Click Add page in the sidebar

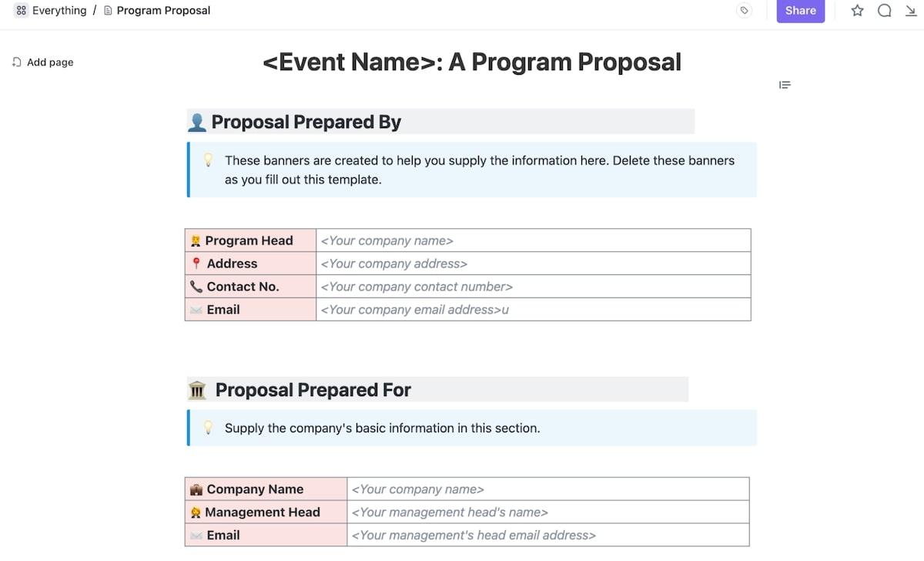[50, 62]
